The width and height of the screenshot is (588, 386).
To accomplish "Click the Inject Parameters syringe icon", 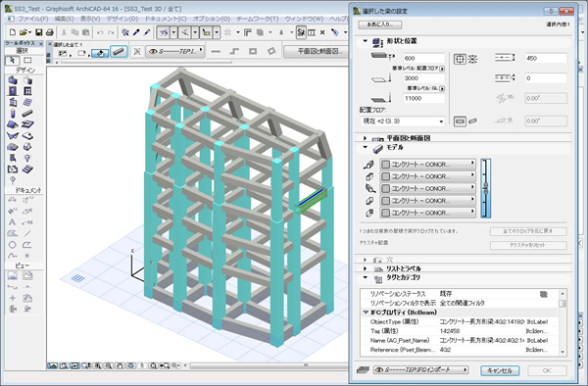I will (x=147, y=32).
